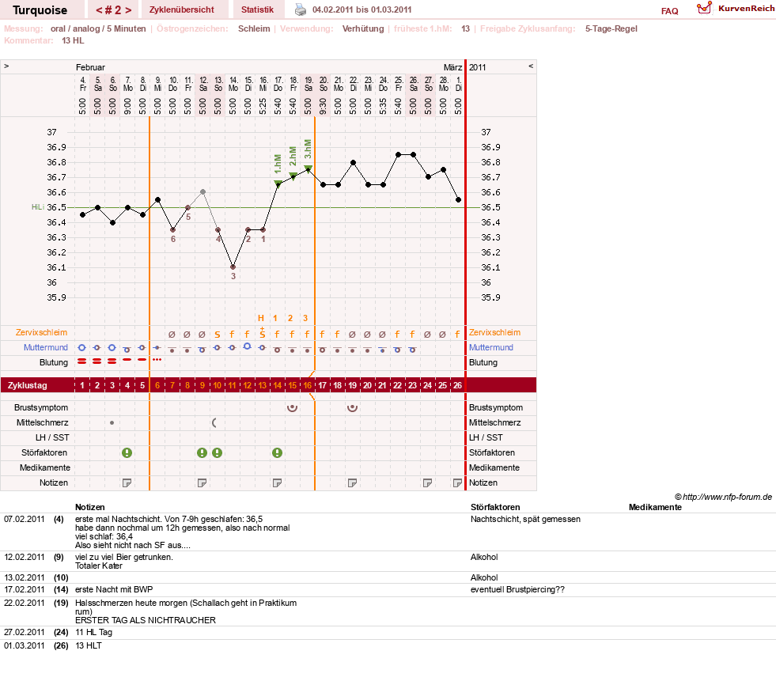776x700 pixels.
Task: Click the 12.02.2011 note date entry
Action: (x=25, y=557)
